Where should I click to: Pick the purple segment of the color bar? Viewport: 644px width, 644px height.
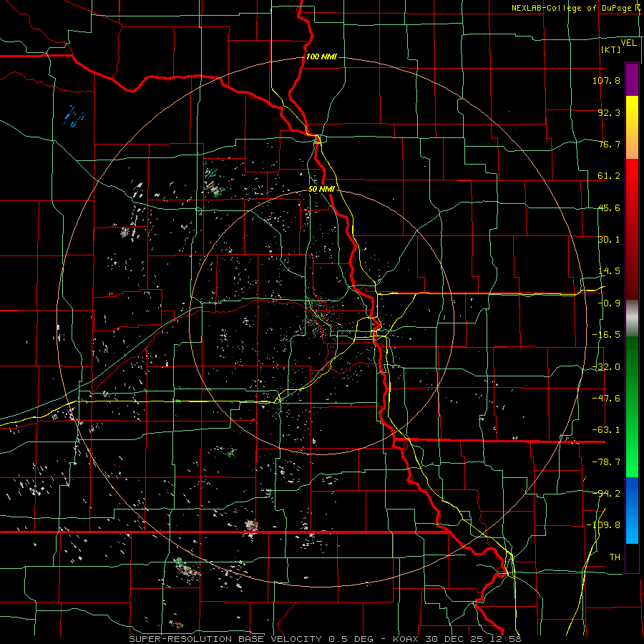click(632, 79)
